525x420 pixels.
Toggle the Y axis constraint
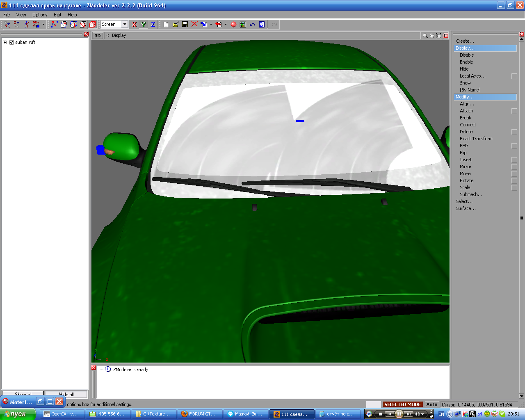(x=144, y=25)
